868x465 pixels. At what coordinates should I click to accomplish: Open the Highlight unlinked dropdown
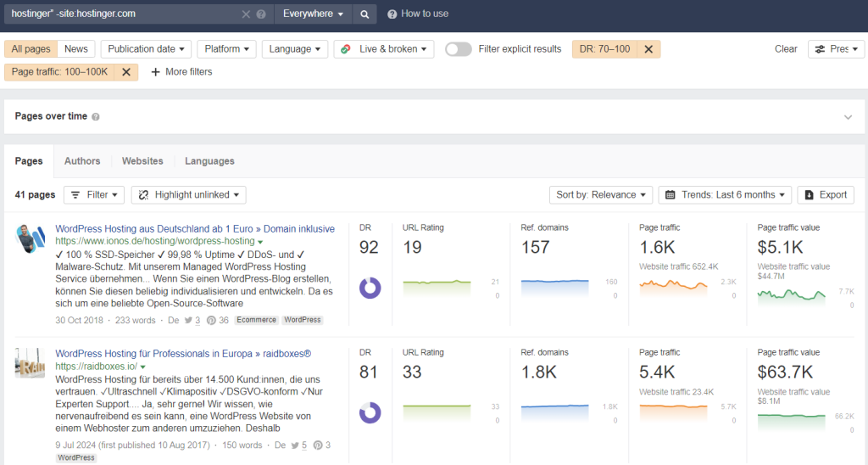tap(189, 194)
